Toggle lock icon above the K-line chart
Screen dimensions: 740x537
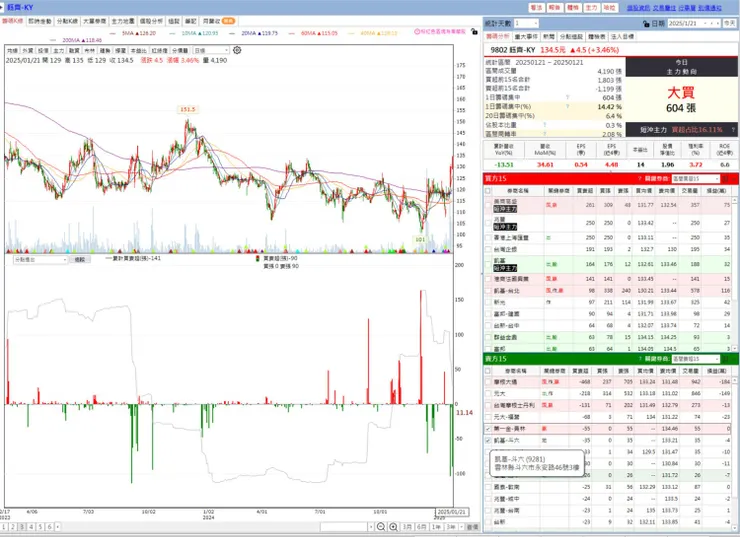474,32
